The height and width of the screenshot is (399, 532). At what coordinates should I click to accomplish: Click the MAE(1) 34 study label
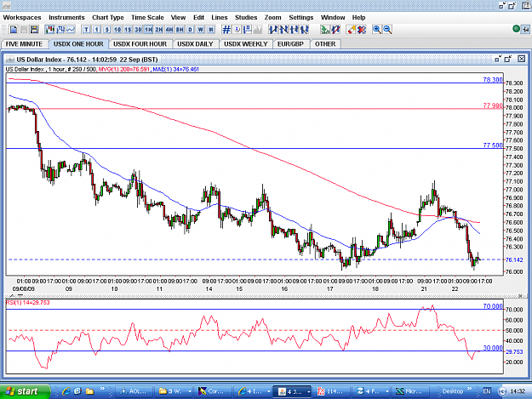pos(175,69)
